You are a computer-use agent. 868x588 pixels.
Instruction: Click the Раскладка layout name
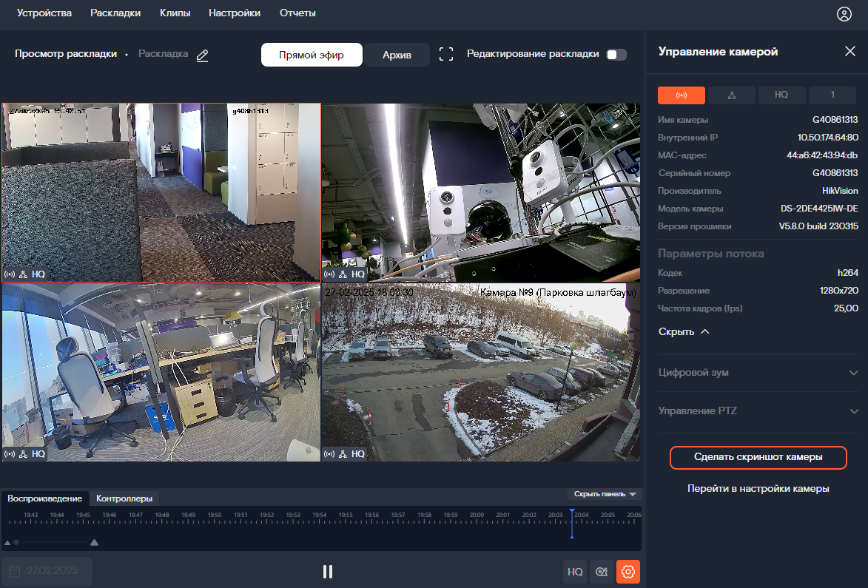[x=164, y=54]
